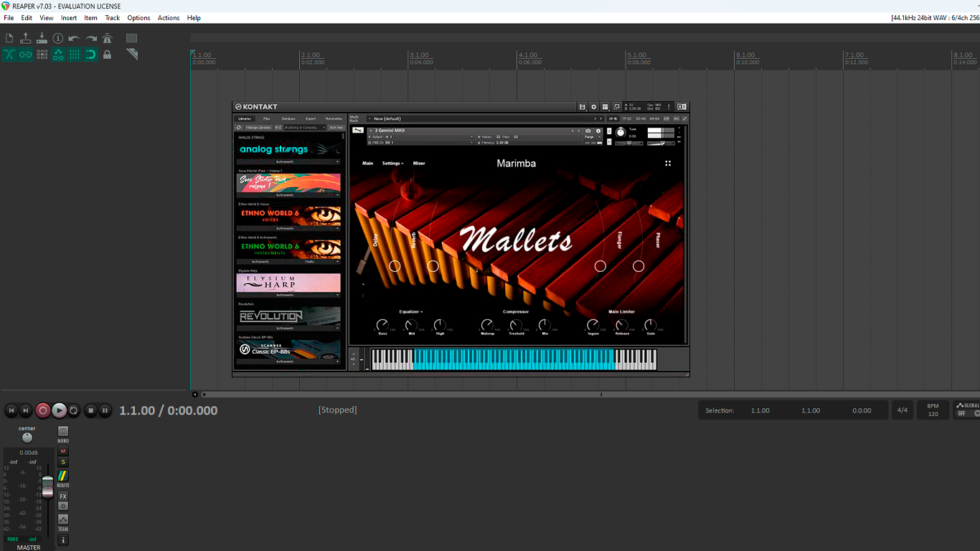The width and height of the screenshot is (980, 551).
Task: Click the Stop transport button
Action: coord(90,410)
